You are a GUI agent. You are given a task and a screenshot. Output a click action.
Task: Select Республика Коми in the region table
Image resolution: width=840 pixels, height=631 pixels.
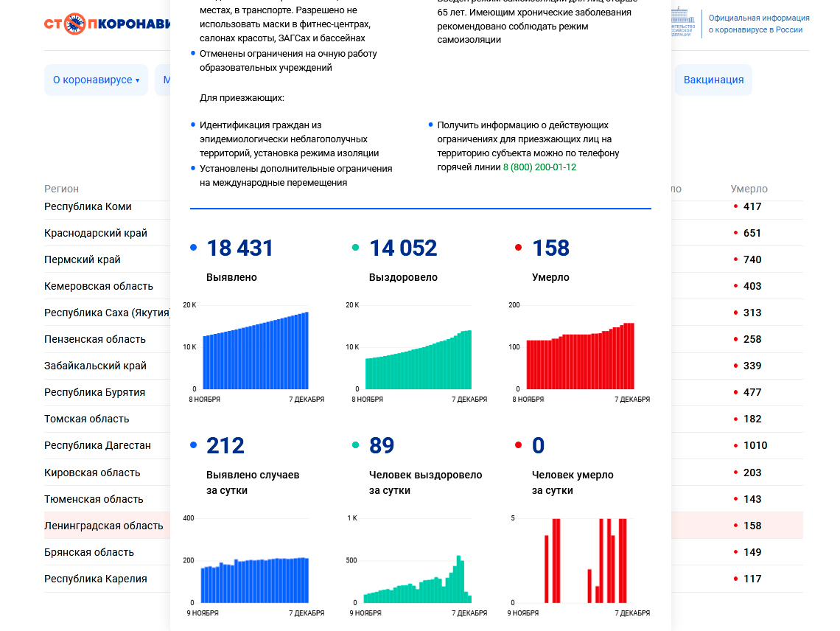tap(88, 206)
